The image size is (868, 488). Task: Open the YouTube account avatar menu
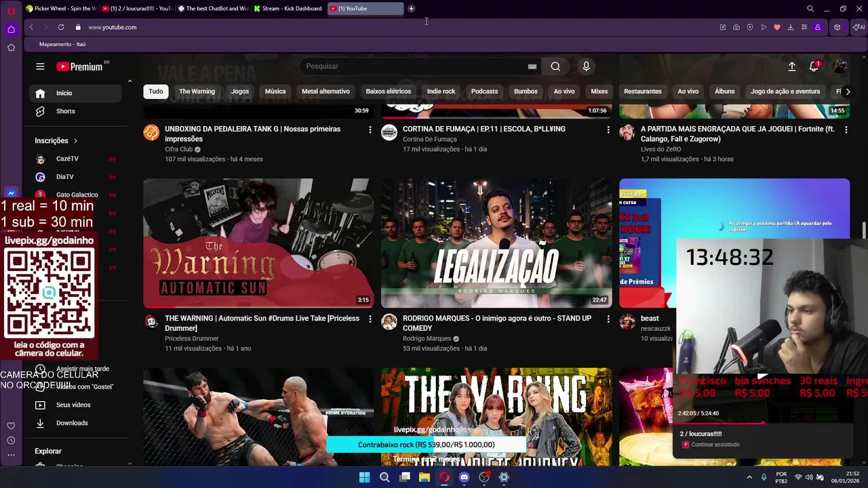(x=840, y=66)
